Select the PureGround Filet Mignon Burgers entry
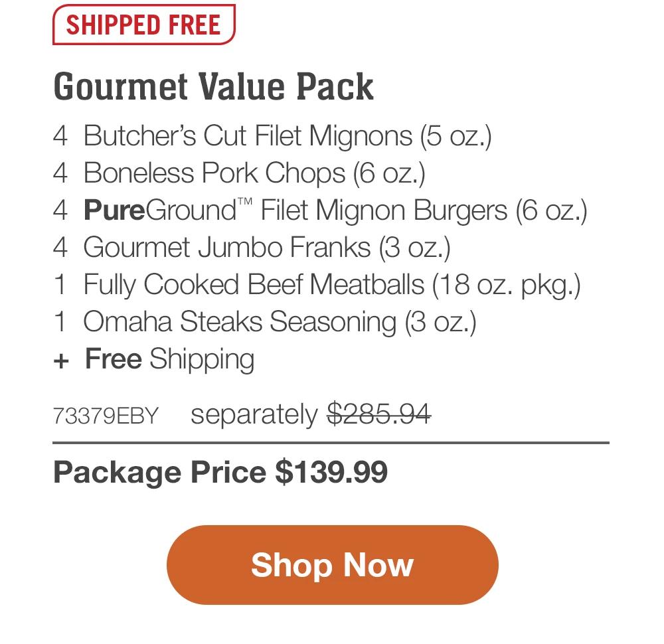Viewport: 664px width, 644px height. tap(335, 209)
